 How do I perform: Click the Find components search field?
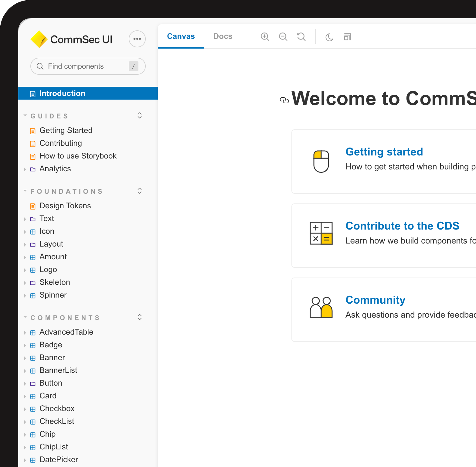(88, 66)
